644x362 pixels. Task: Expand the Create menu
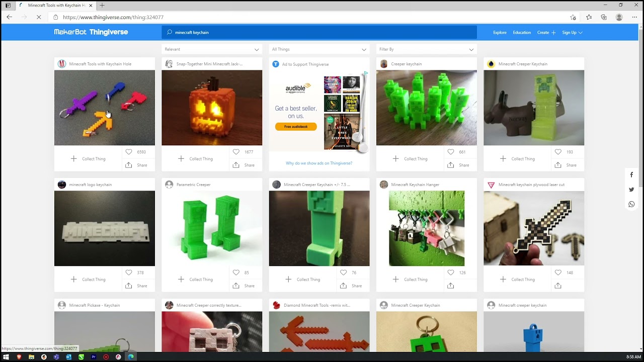(546, 32)
